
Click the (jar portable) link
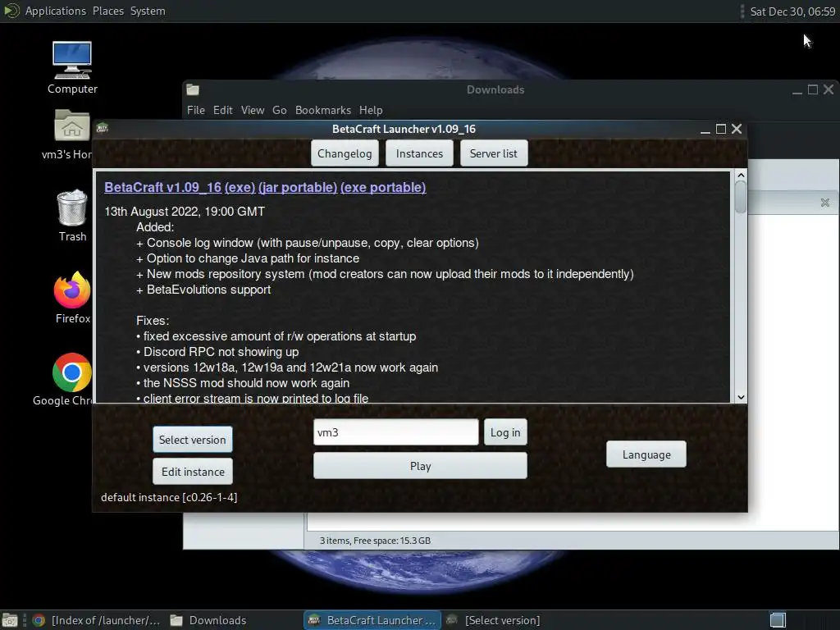(x=298, y=187)
